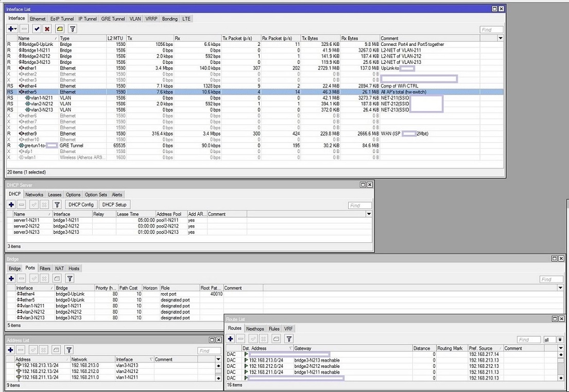Select the GRE tunnel interface row
This screenshot has width=569, height=392.
coord(255,146)
